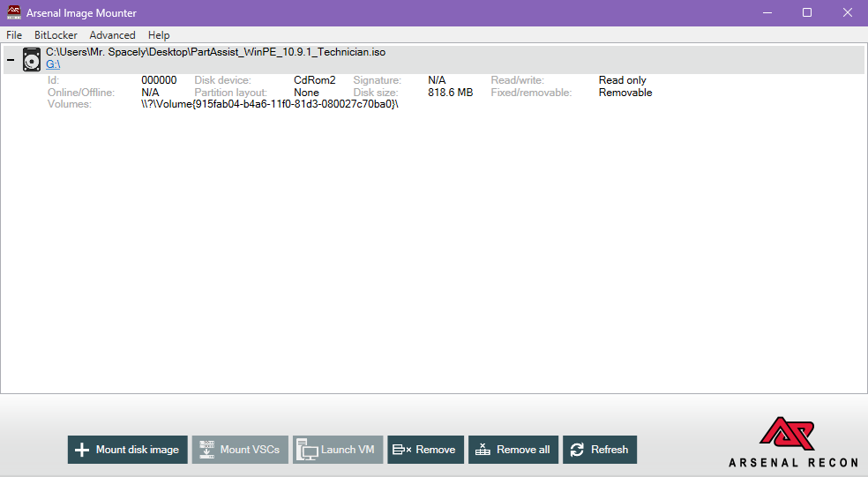Click the CdRom2 disk device value
This screenshot has width=868, height=477.
click(x=314, y=80)
